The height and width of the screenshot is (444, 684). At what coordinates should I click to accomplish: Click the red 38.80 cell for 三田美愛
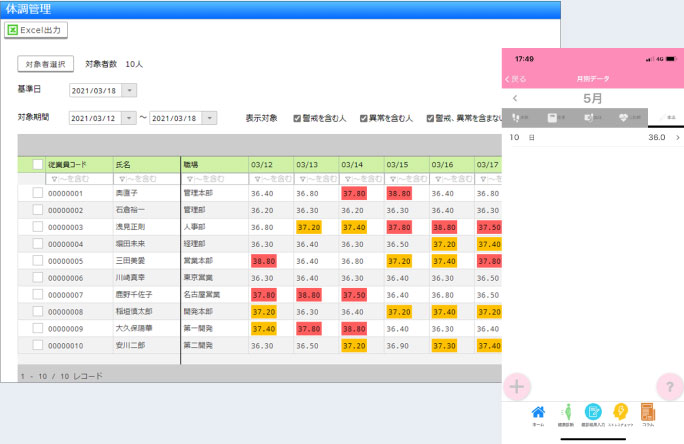coord(265,261)
